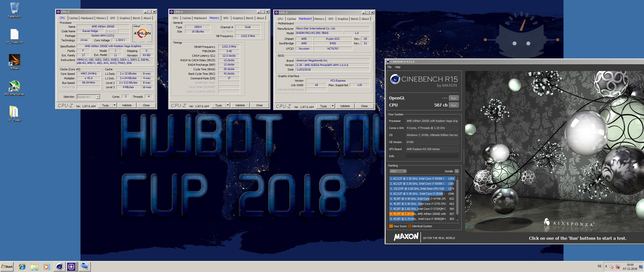The image size is (644, 272).
Task: Click the BIOS version 2.30 AGESA field
Action: point(333,65)
